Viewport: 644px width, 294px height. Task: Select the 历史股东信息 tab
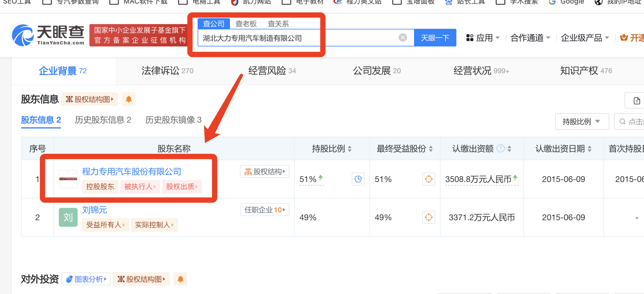(103, 120)
